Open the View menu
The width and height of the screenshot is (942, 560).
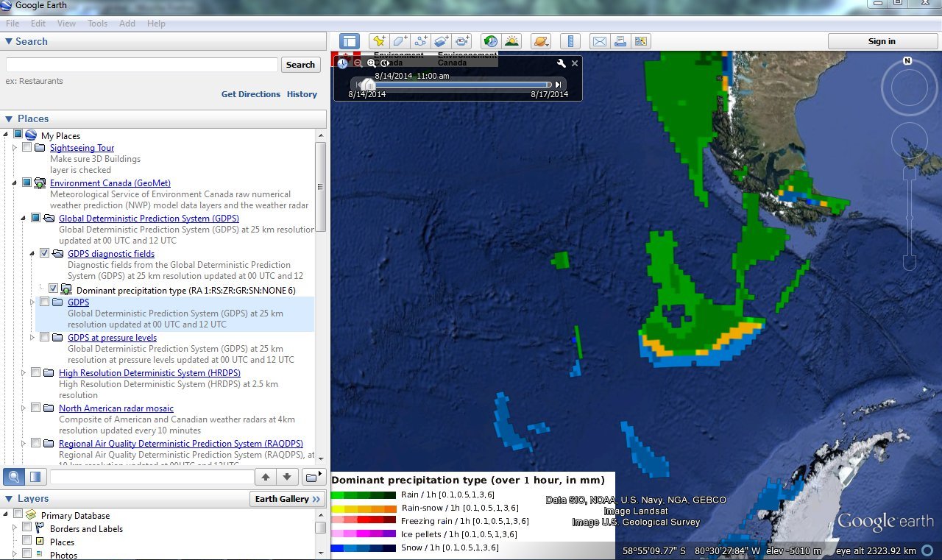click(x=66, y=24)
